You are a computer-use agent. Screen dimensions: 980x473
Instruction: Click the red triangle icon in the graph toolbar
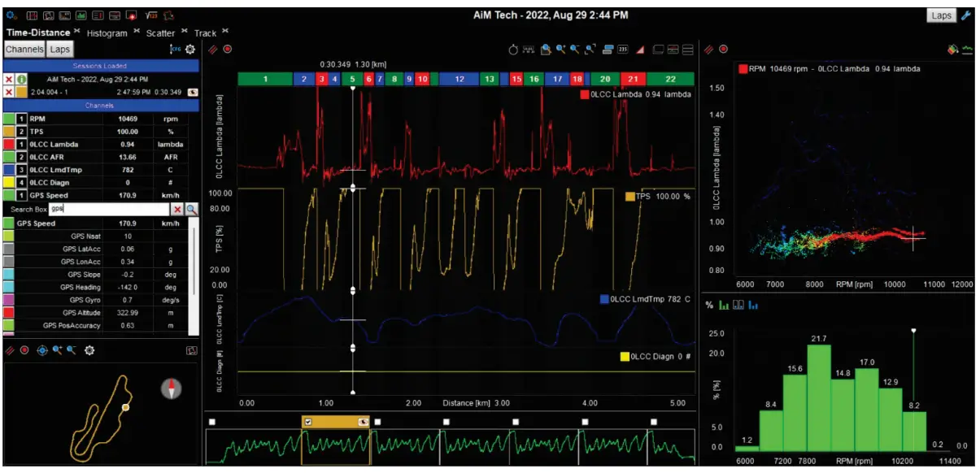[x=640, y=50]
